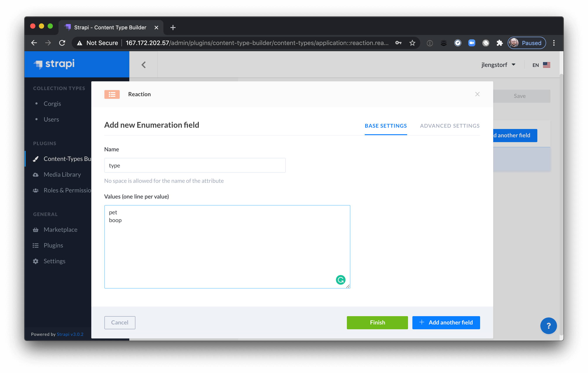Image resolution: width=588 pixels, height=373 pixels.
Task: Switch to the Advanced Settings tab
Action: [450, 125]
